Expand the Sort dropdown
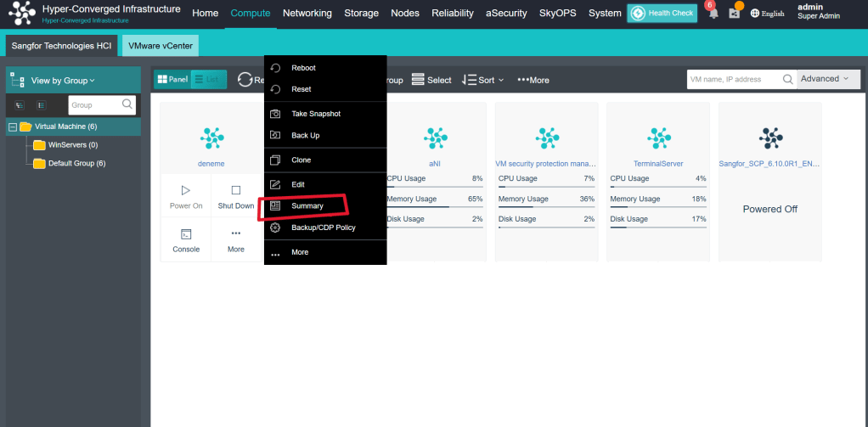This screenshot has width=868, height=427. click(x=483, y=80)
